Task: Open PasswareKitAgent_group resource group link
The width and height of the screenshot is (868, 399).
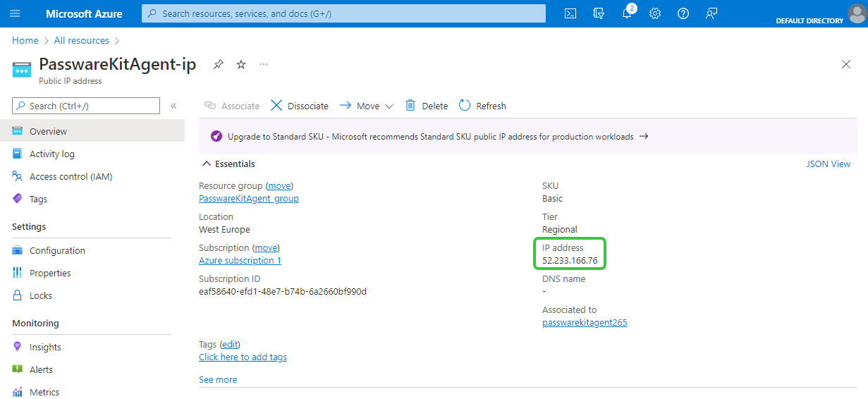Action: pyautogui.click(x=249, y=198)
